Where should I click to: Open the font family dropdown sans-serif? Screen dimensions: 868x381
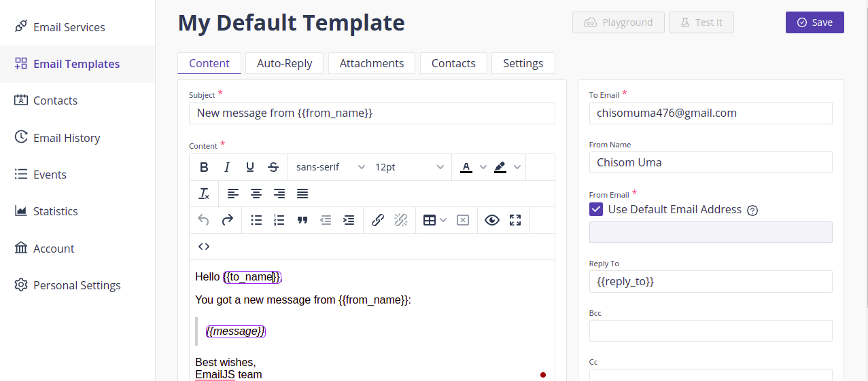(330, 167)
